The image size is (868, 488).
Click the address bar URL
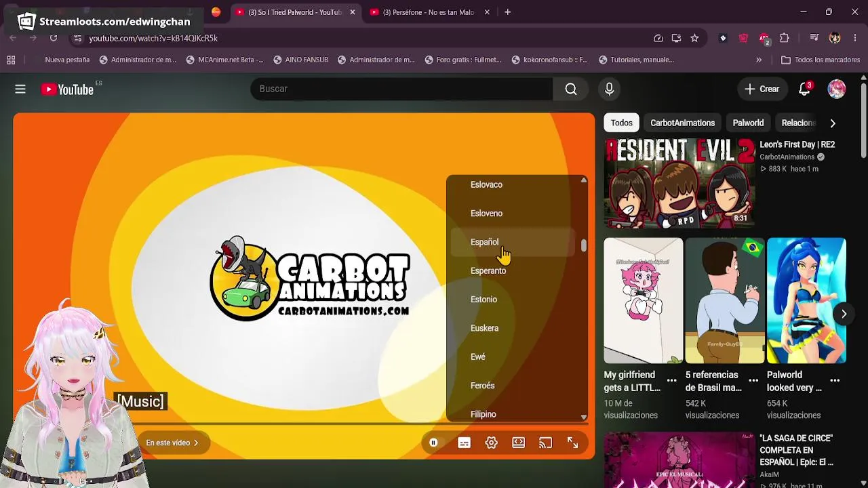tap(153, 38)
